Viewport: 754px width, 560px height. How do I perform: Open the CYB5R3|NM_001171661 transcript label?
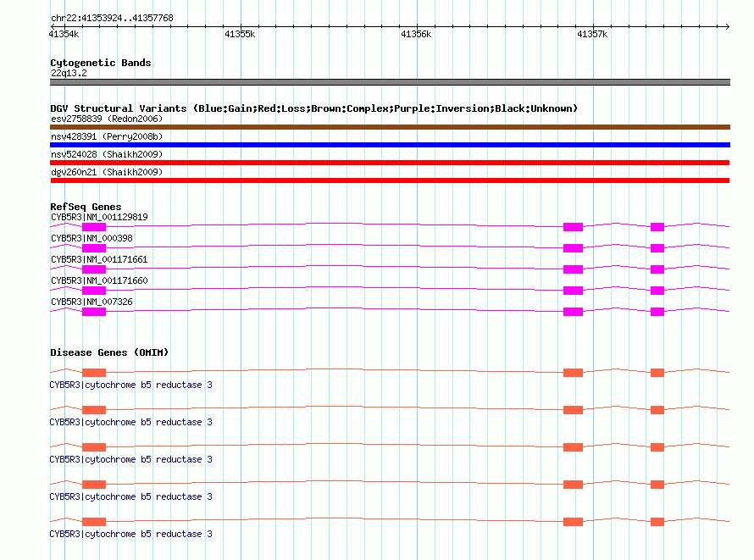point(99,259)
